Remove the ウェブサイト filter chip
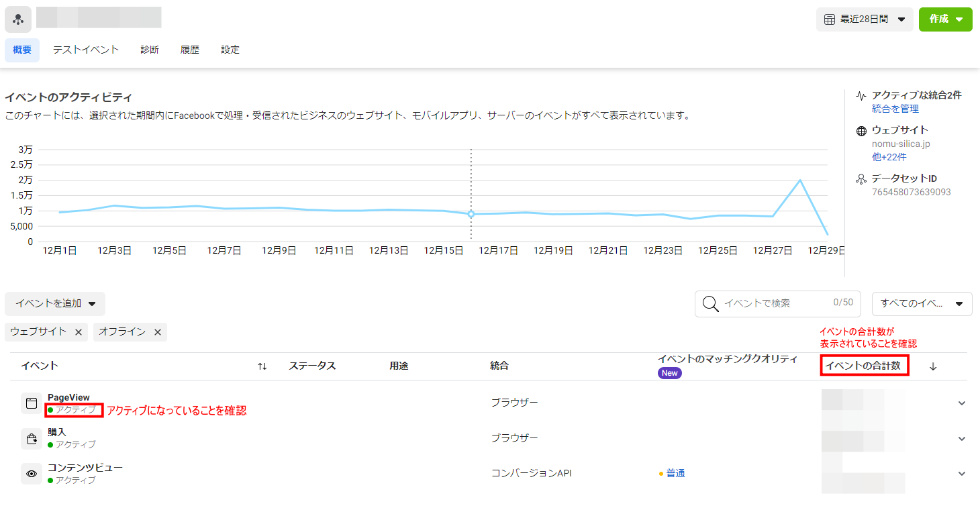The width and height of the screenshot is (980, 514). [x=79, y=332]
